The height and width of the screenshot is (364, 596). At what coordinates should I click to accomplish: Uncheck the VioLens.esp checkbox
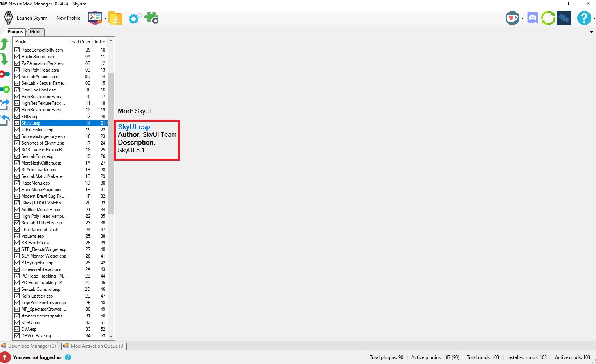(x=17, y=236)
